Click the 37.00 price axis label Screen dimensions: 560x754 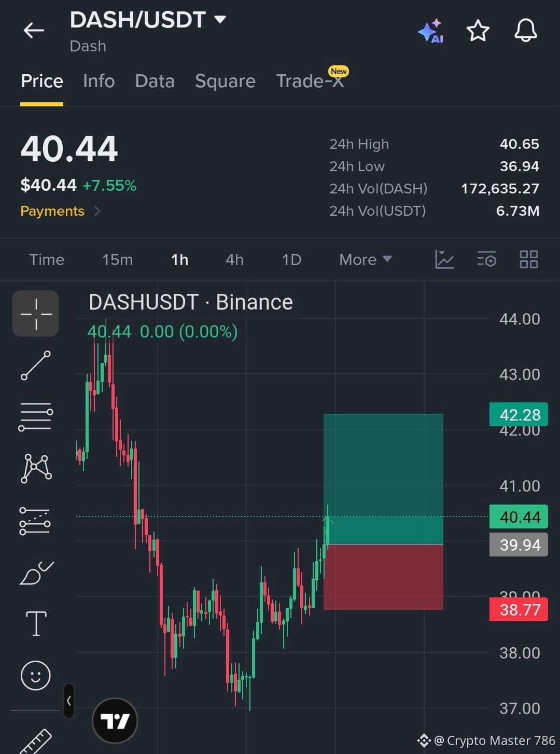coord(520,708)
